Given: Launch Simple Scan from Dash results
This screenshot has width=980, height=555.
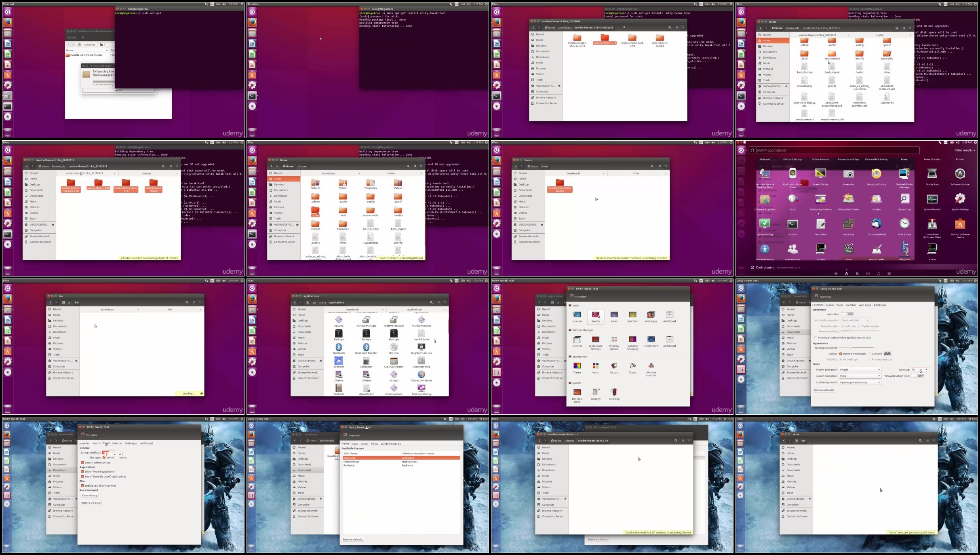Looking at the screenshot, I should (x=932, y=177).
